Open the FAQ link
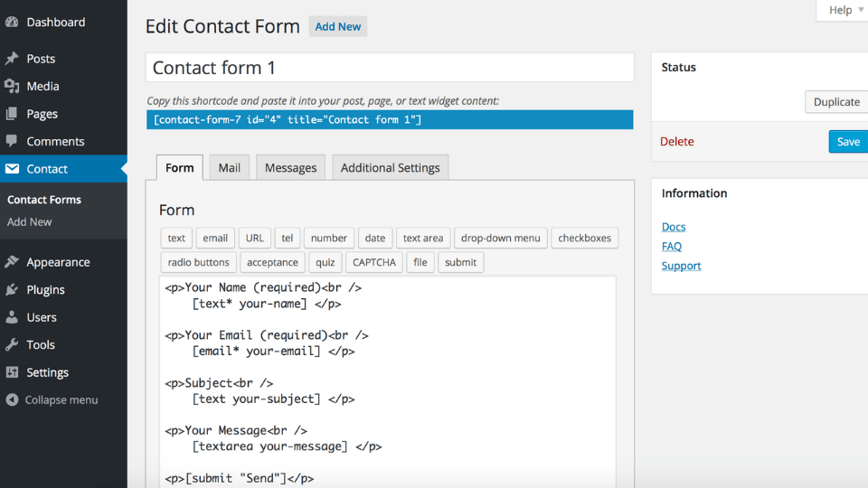Screen dimensions: 868x488 point(672,246)
